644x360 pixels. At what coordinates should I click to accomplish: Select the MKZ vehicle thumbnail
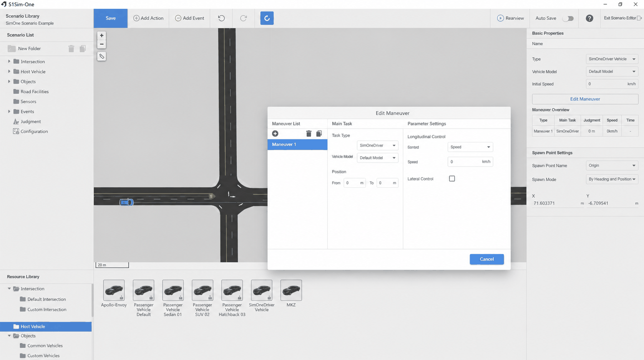click(291, 290)
